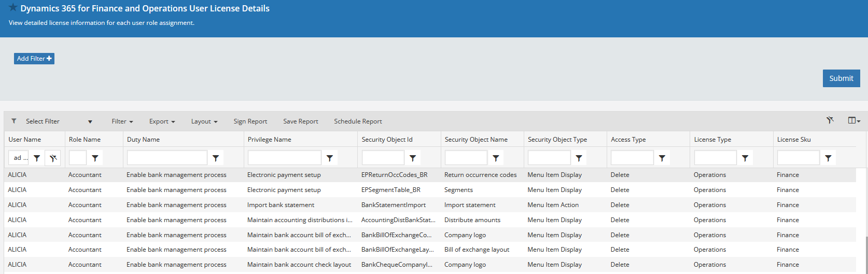Focus the Security Object Type filter field
Screen dimensions: 868x274
(549, 158)
